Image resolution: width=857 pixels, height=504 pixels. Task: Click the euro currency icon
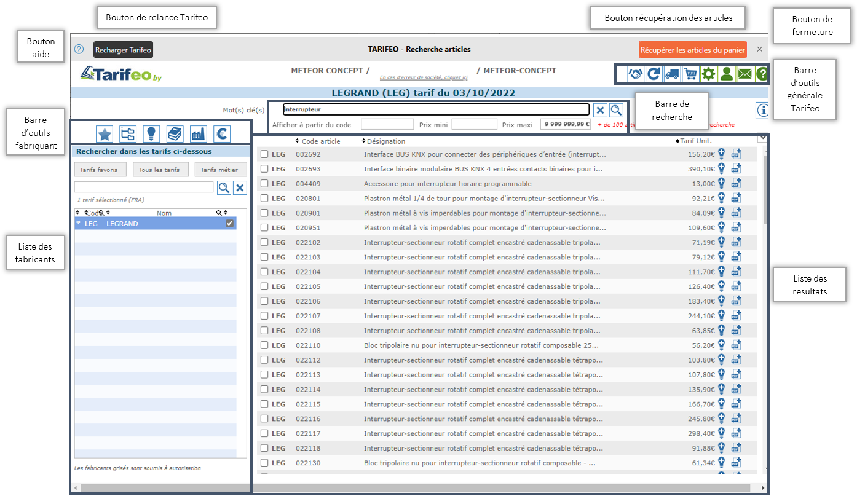[222, 133]
